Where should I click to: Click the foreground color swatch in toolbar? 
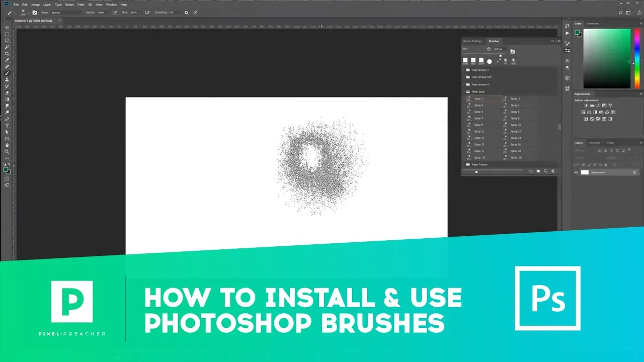[x=6, y=169]
